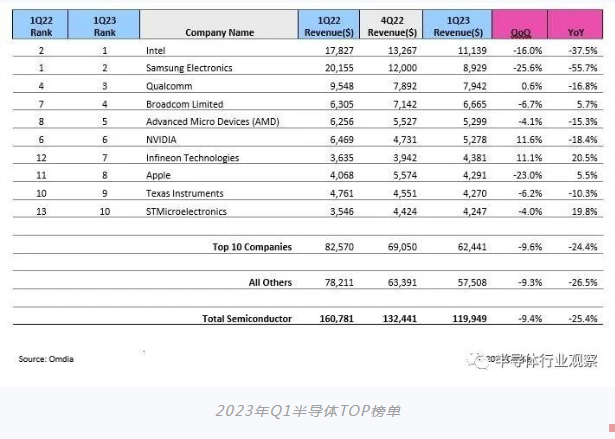Click AMD's 1Q22 revenue value 6,256

[x=342, y=122]
